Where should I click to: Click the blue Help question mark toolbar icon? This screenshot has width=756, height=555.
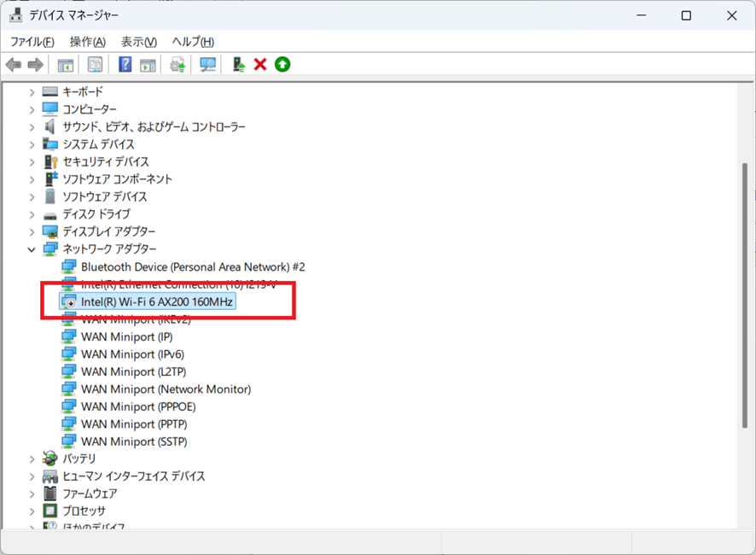coord(125,65)
